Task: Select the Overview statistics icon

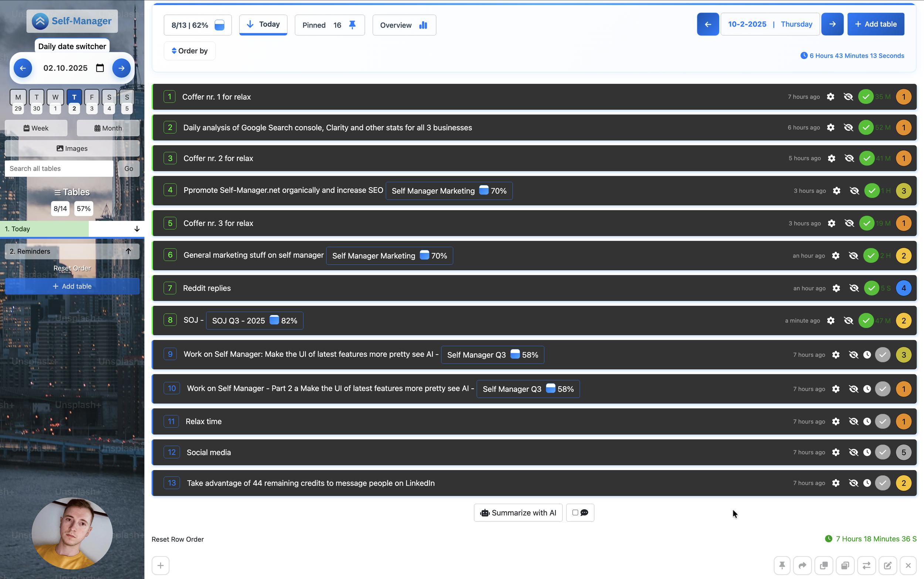Action: point(424,25)
